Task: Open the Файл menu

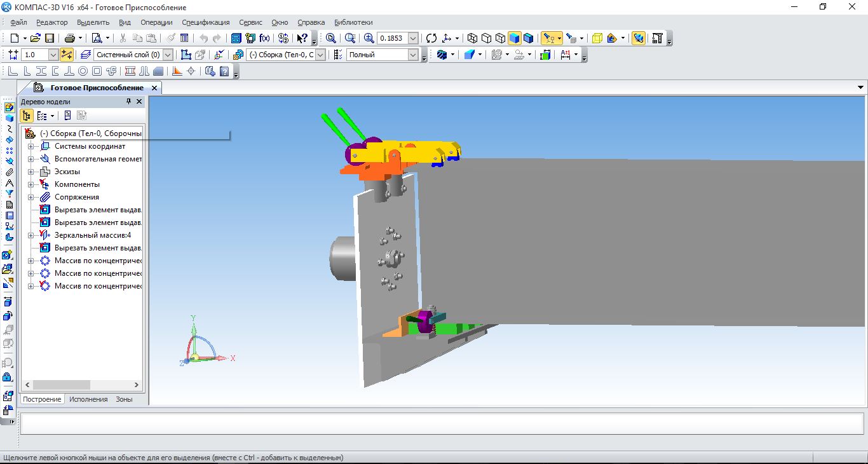Action: (x=18, y=22)
